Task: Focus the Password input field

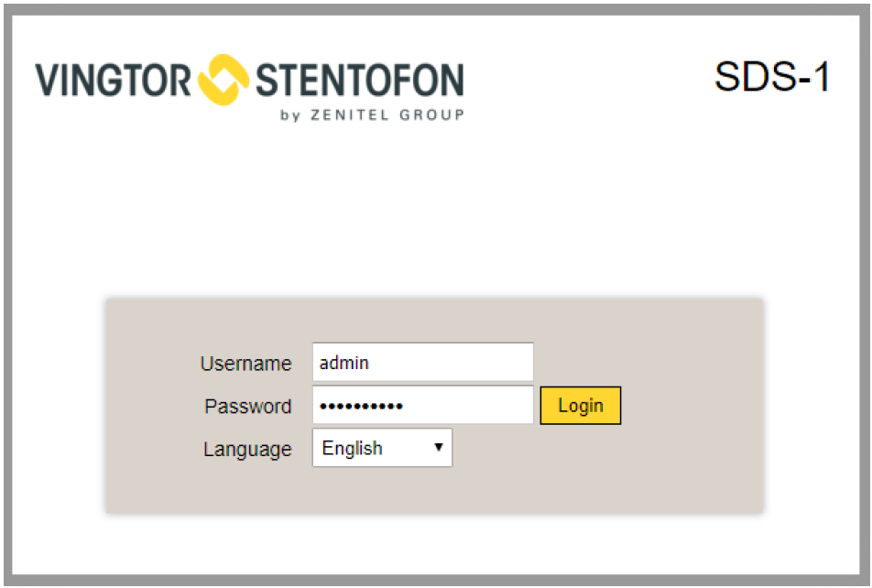Action: tap(422, 406)
